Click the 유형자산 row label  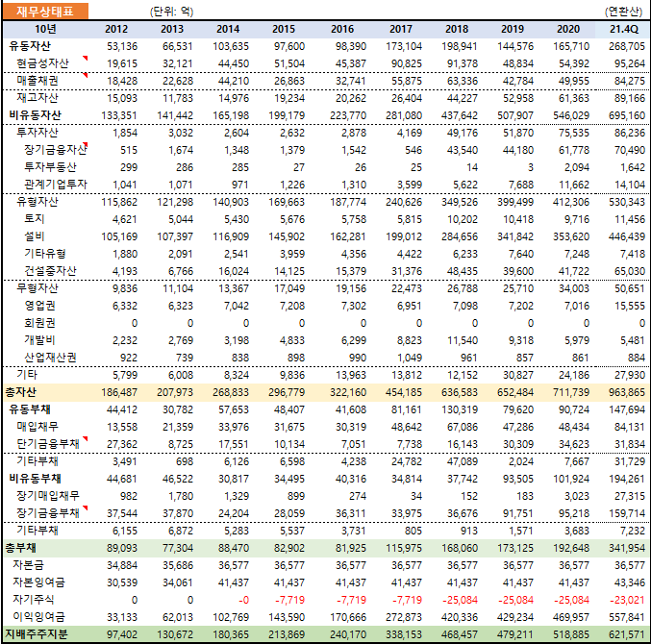click(x=38, y=202)
